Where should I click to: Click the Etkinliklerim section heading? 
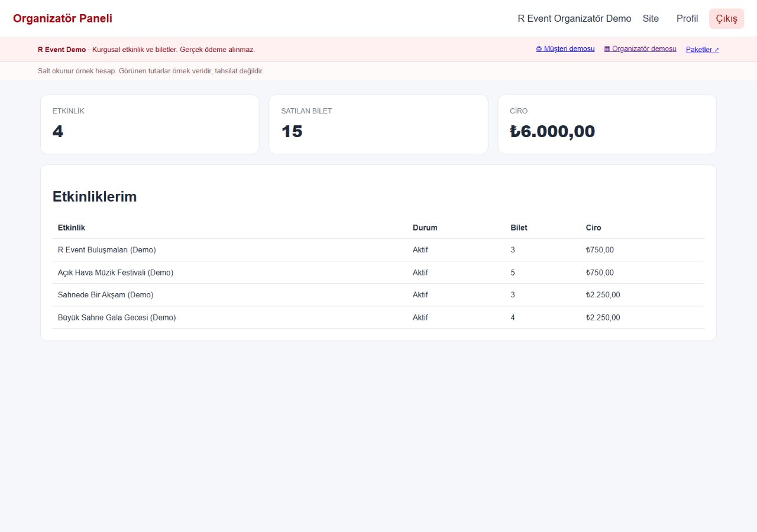(95, 197)
